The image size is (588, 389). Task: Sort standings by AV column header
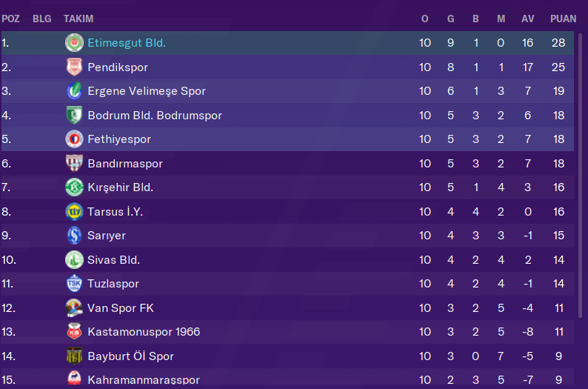click(x=527, y=19)
